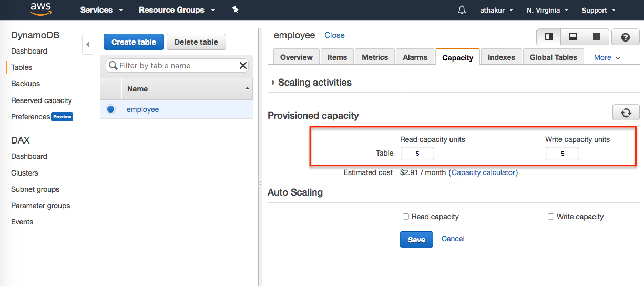Open the notifications bell
Image resolution: width=644 pixels, height=286 pixels.
click(x=462, y=10)
